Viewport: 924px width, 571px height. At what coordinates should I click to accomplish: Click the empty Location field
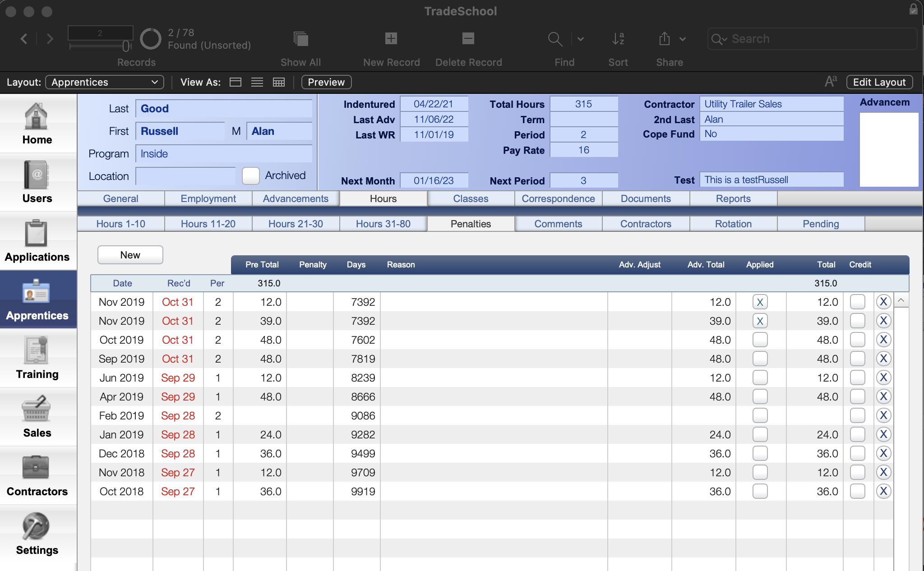coord(186,176)
